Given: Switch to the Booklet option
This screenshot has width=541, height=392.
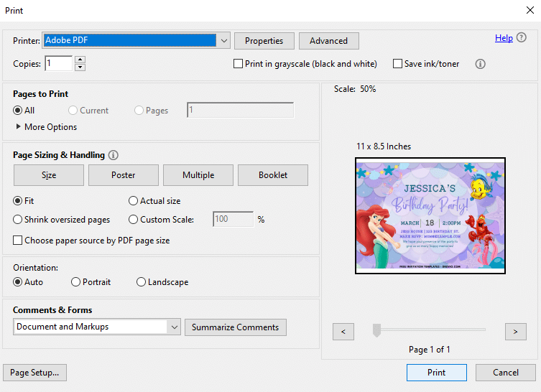Looking at the screenshot, I should tap(273, 175).
